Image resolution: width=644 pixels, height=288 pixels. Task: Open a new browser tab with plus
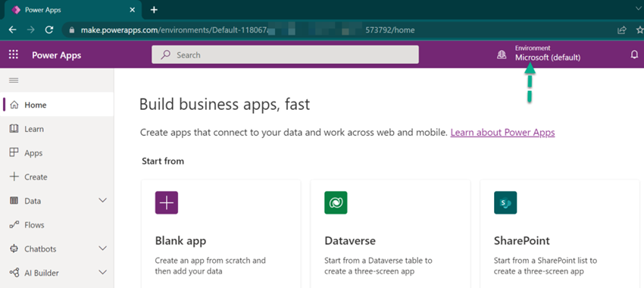154,9
